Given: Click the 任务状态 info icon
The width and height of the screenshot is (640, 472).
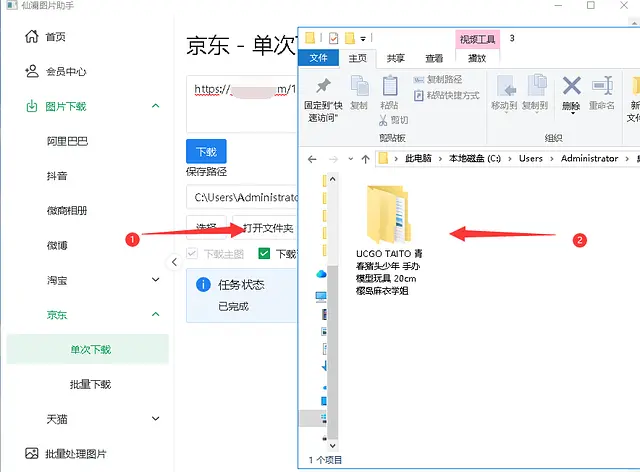Looking at the screenshot, I should 203,284.
